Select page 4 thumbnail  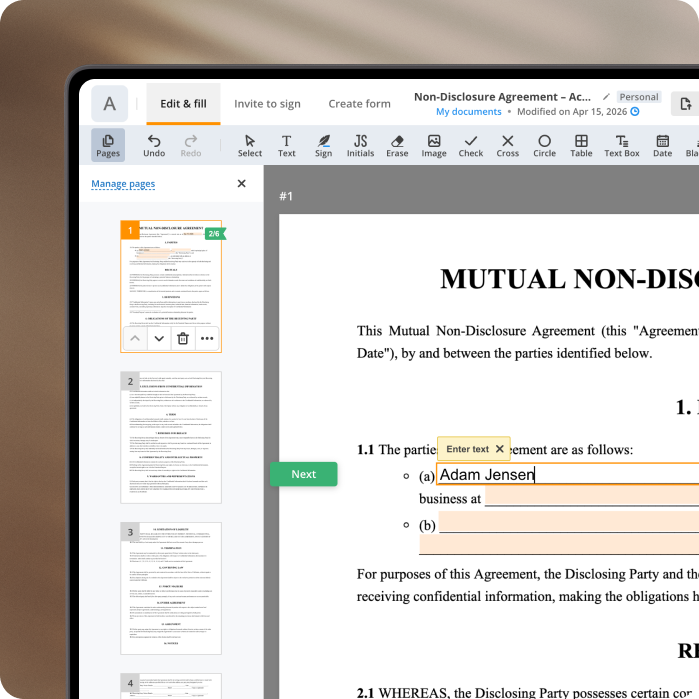click(x=171, y=686)
